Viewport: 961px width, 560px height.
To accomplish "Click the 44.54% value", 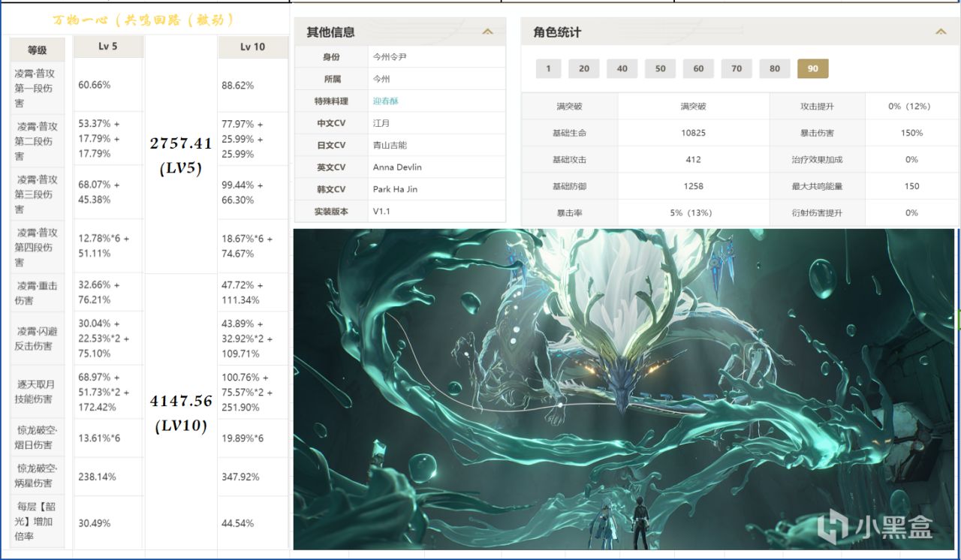I will [238, 523].
